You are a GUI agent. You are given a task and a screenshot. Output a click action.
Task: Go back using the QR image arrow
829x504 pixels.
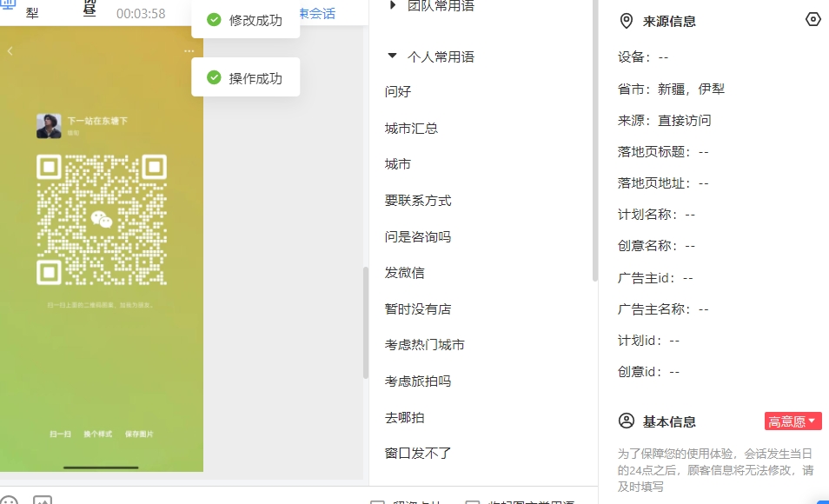pos(10,50)
